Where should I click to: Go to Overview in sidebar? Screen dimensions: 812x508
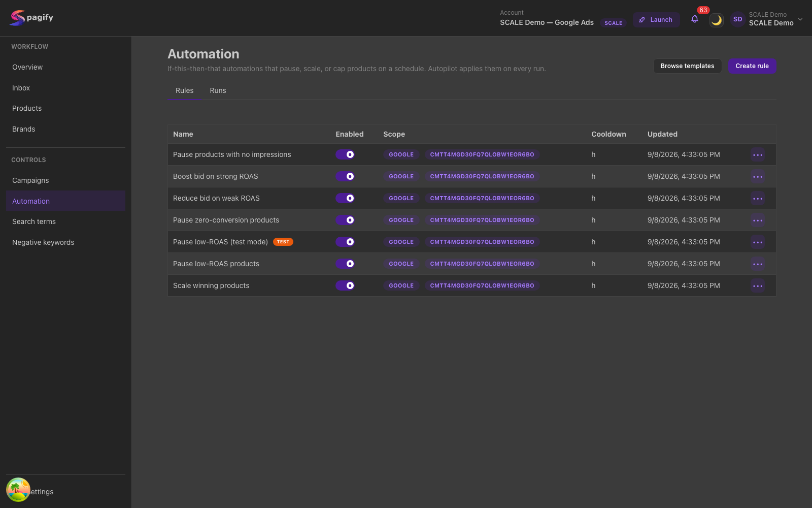(65, 67)
